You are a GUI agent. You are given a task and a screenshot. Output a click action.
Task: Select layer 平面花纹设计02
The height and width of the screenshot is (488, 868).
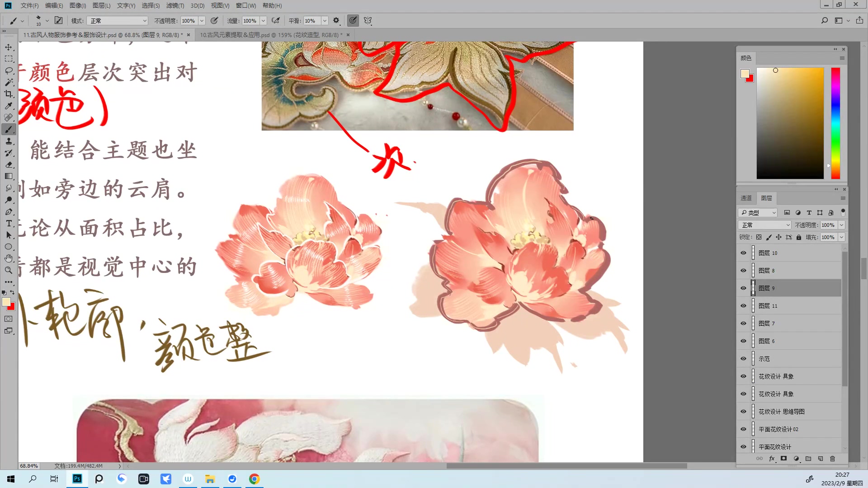coord(778,429)
